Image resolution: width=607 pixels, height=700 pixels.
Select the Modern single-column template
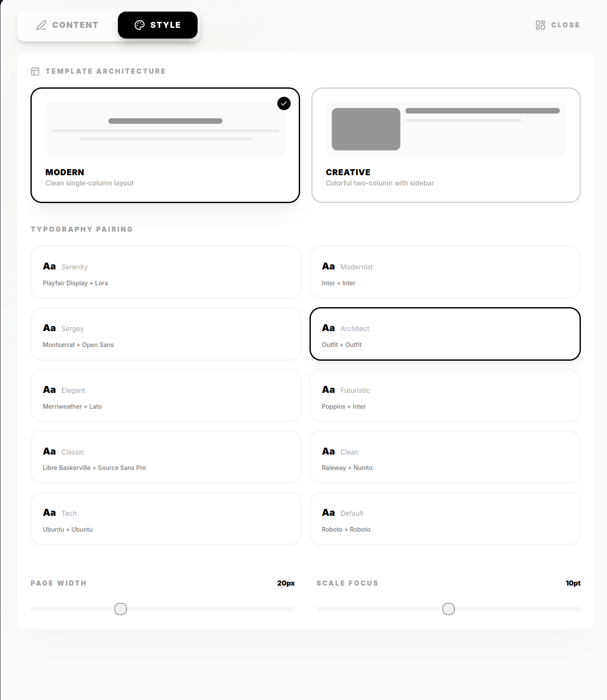pyautogui.click(x=165, y=145)
